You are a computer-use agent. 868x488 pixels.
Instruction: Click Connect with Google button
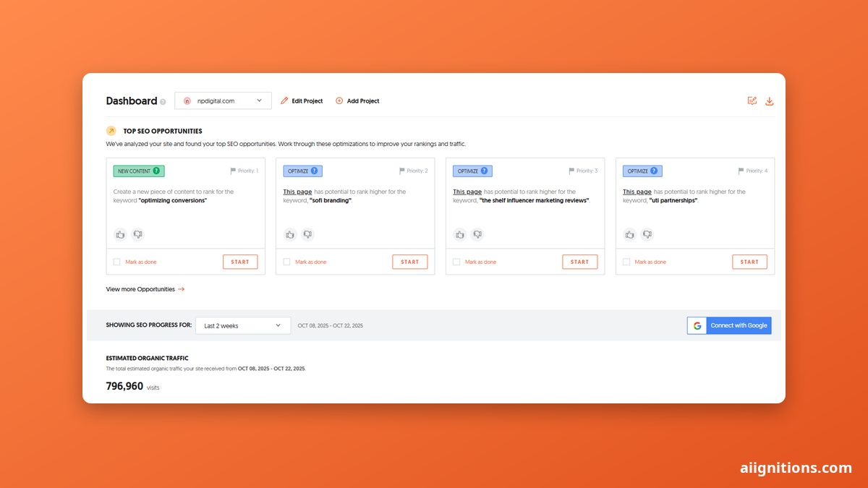click(729, 325)
